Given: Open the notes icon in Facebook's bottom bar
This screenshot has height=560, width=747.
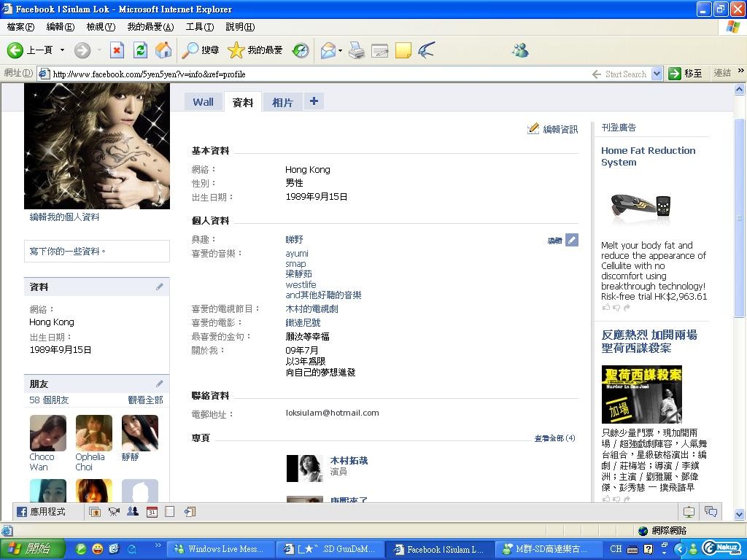Looking at the screenshot, I should click(169, 512).
